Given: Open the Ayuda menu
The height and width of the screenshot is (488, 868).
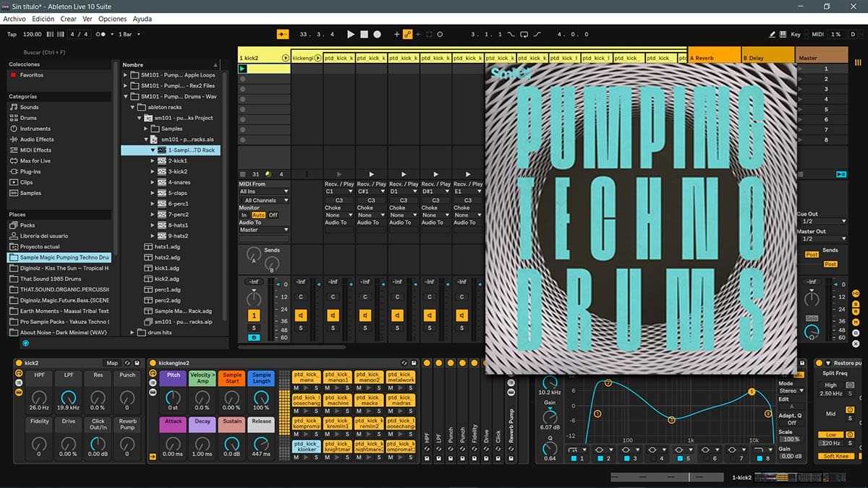Looking at the screenshot, I should [142, 19].
